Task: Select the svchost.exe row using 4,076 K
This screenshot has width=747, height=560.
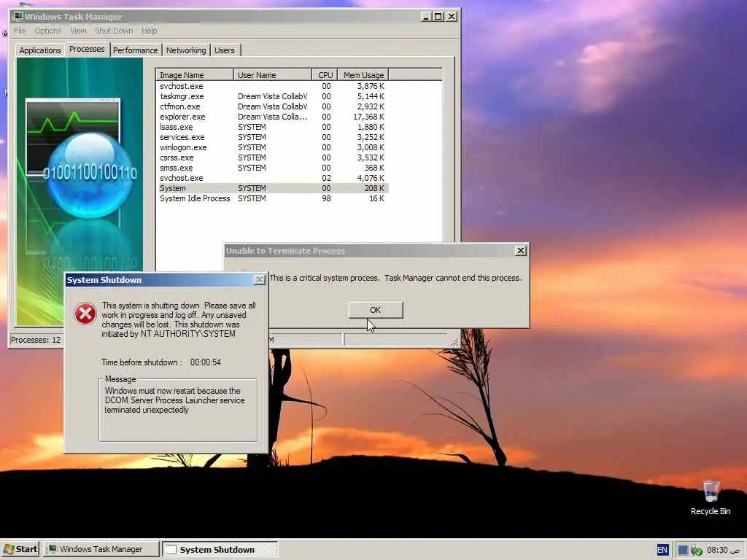Action: click(x=273, y=178)
